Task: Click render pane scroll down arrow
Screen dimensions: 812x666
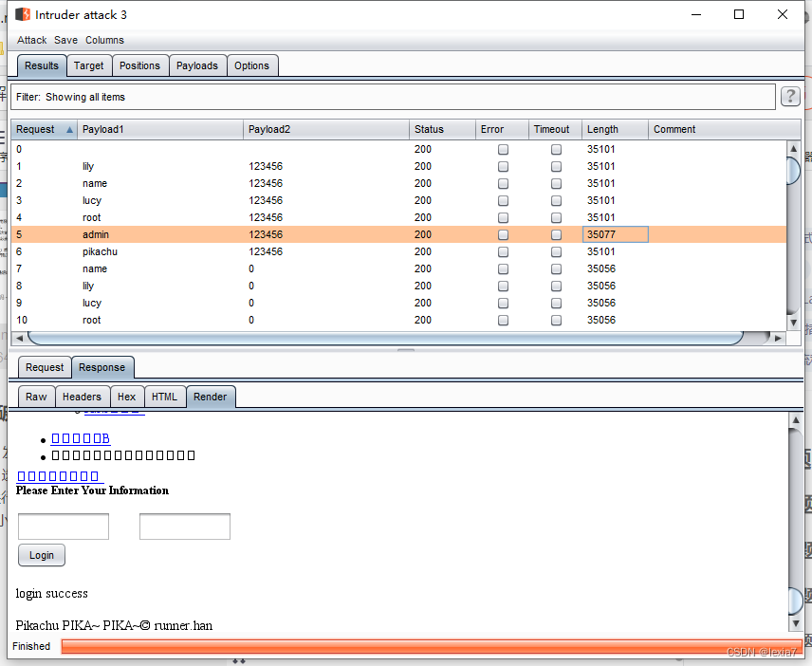Action: pos(796,623)
